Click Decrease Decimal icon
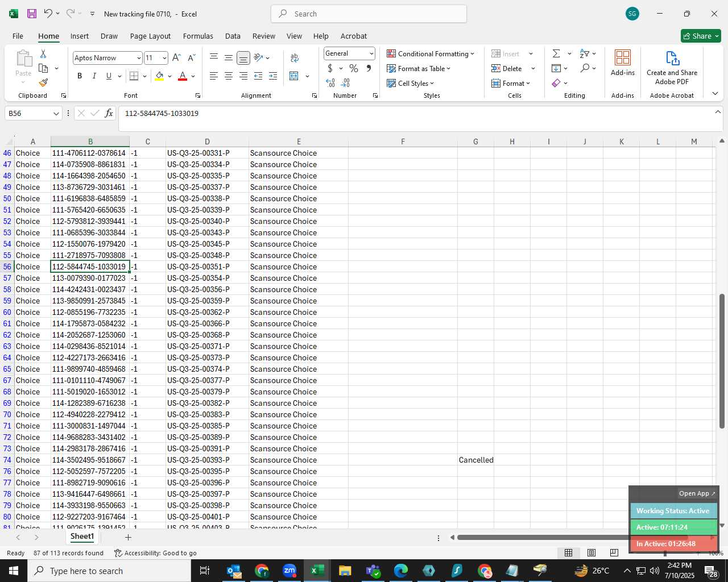This screenshot has height=582, width=728. [345, 83]
